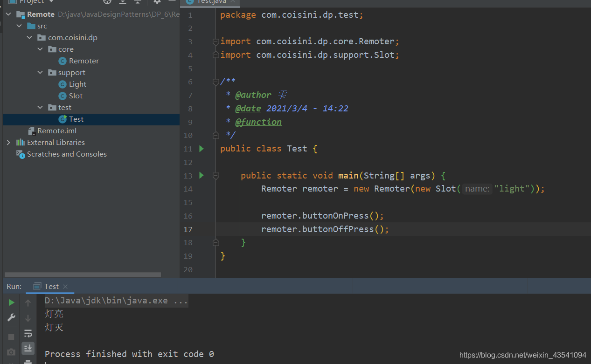Click the Remote.iml file icon
Screen dimensions: 591x364
click(x=32, y=131)
